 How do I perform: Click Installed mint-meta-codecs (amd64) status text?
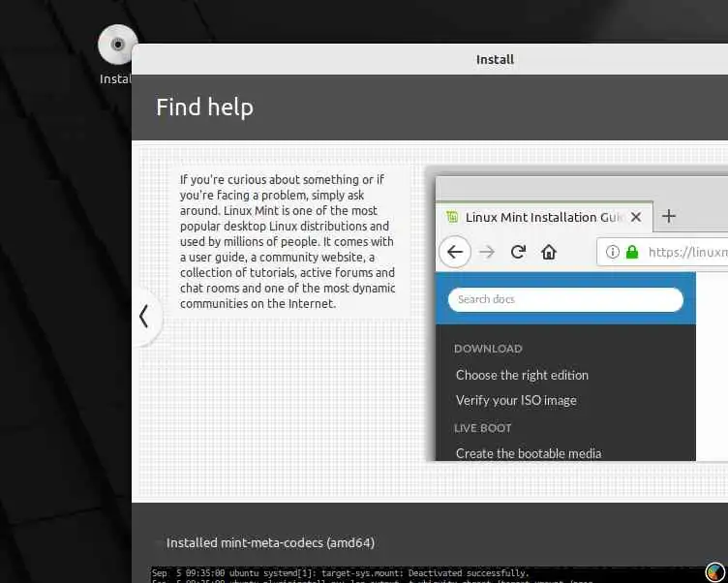click(270, 542)
